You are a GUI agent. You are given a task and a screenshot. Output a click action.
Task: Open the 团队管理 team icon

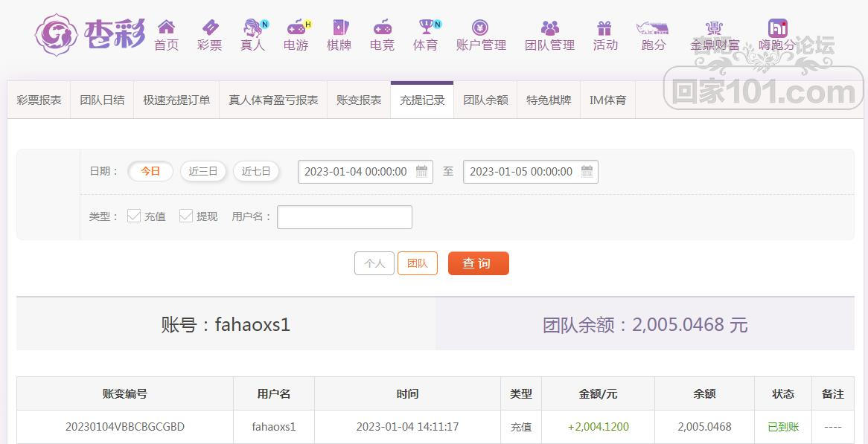click(x=549, y=27)
